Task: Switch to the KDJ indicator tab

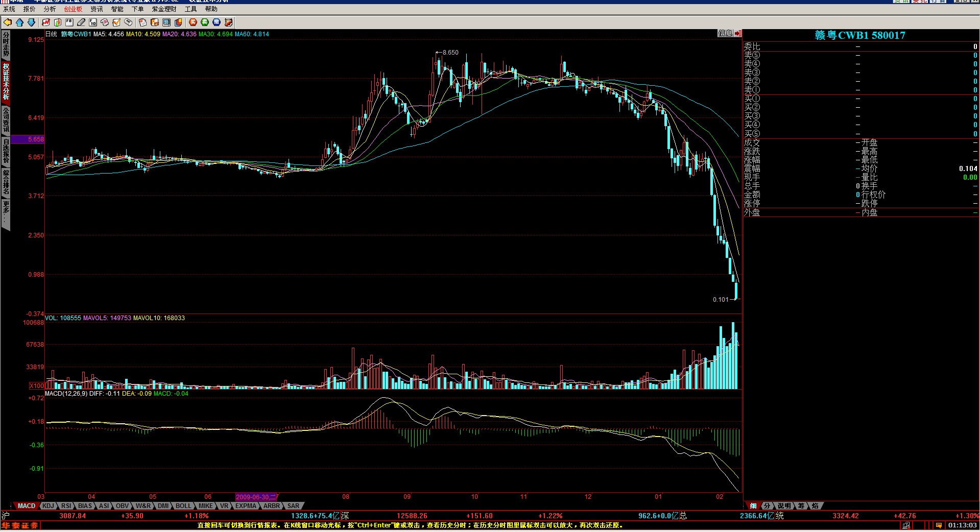Action: click(48, 506)
